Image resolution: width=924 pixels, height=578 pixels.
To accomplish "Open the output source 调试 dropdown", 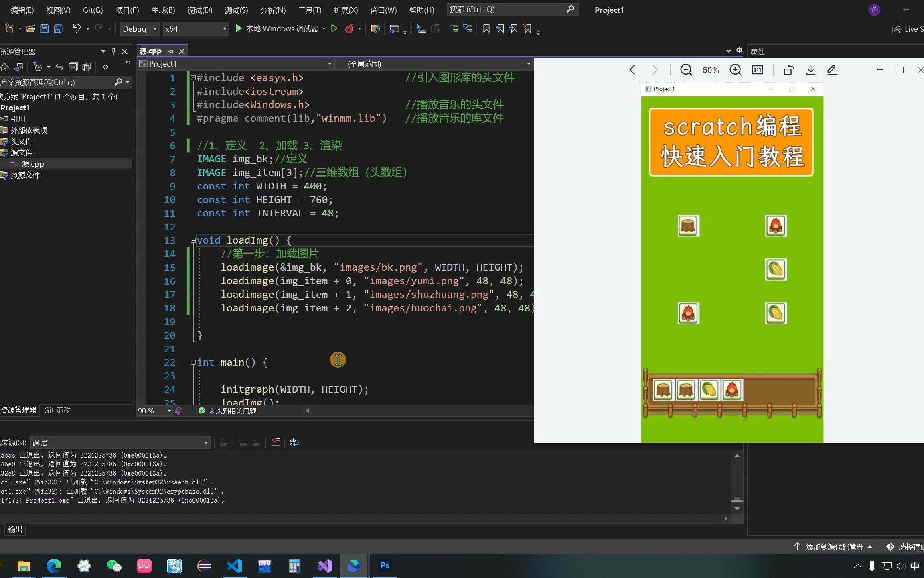I will coord(120,443).
